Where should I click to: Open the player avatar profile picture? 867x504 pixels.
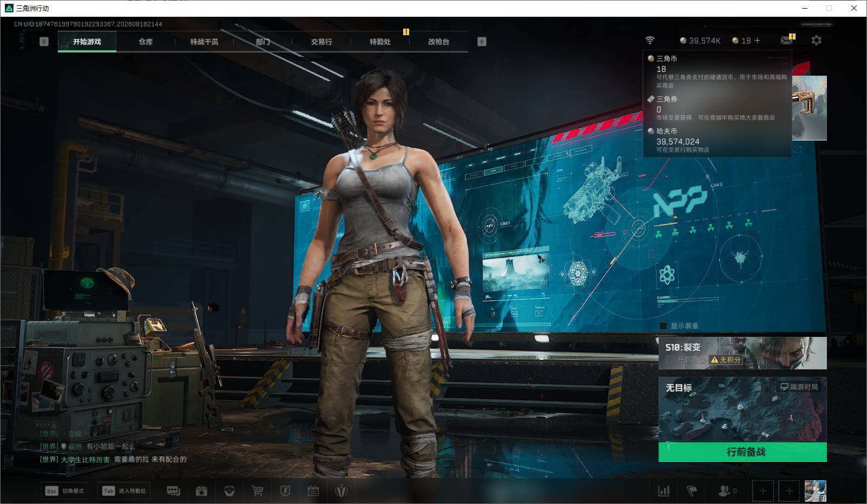click(x=816, y=491)
